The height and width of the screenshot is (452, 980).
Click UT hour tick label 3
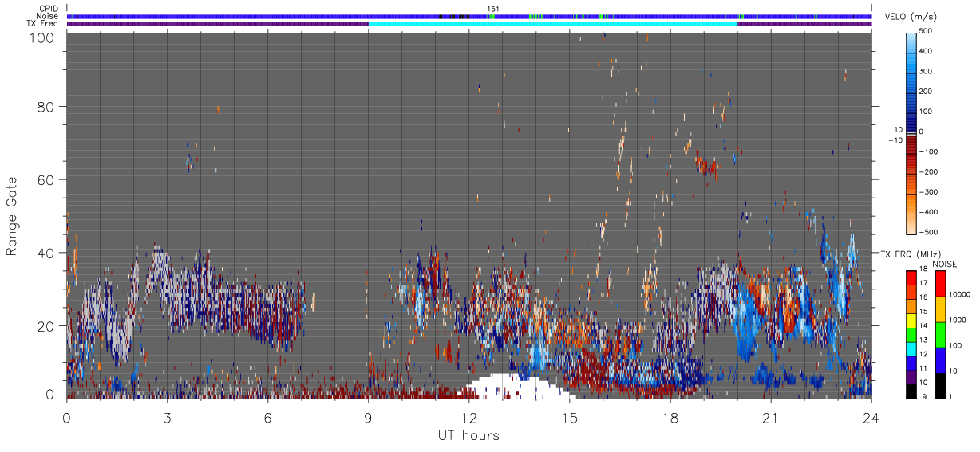click(x=168, y=417)
